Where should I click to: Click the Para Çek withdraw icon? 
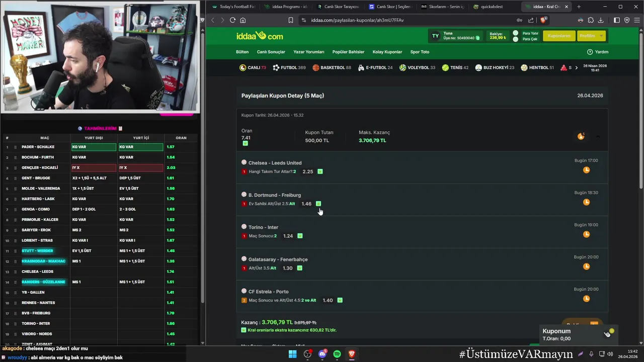tap(515, 39)
